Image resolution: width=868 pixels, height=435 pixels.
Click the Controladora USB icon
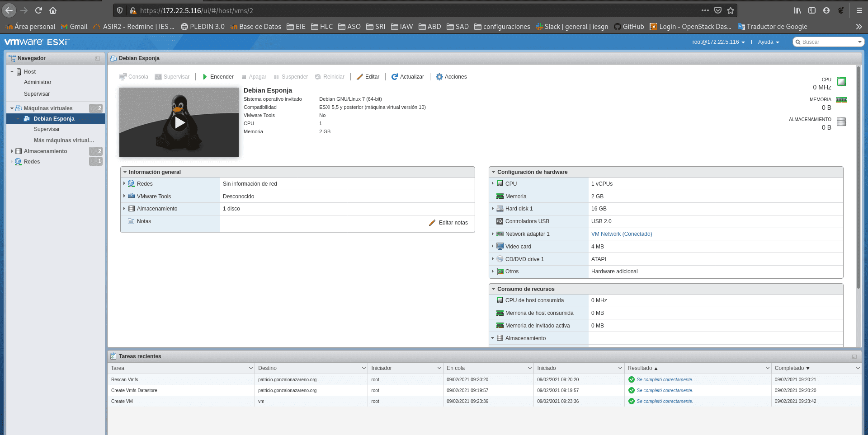click(x=500, y=221)
